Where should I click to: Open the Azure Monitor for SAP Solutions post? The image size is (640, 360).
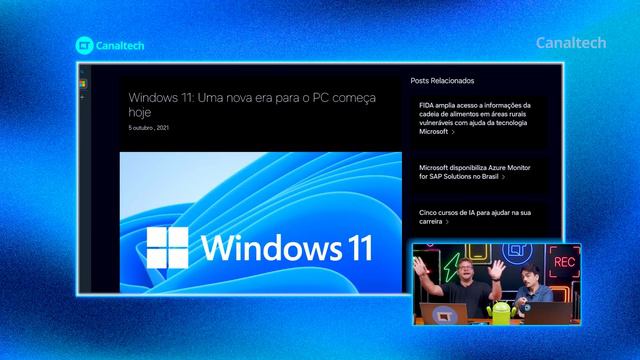tap(475, 172)
